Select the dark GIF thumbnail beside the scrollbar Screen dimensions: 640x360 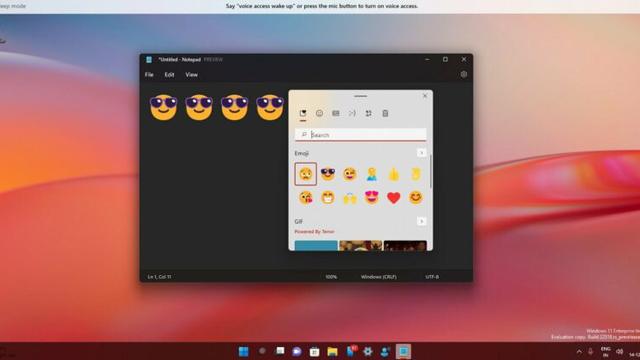tap(405, 245)
